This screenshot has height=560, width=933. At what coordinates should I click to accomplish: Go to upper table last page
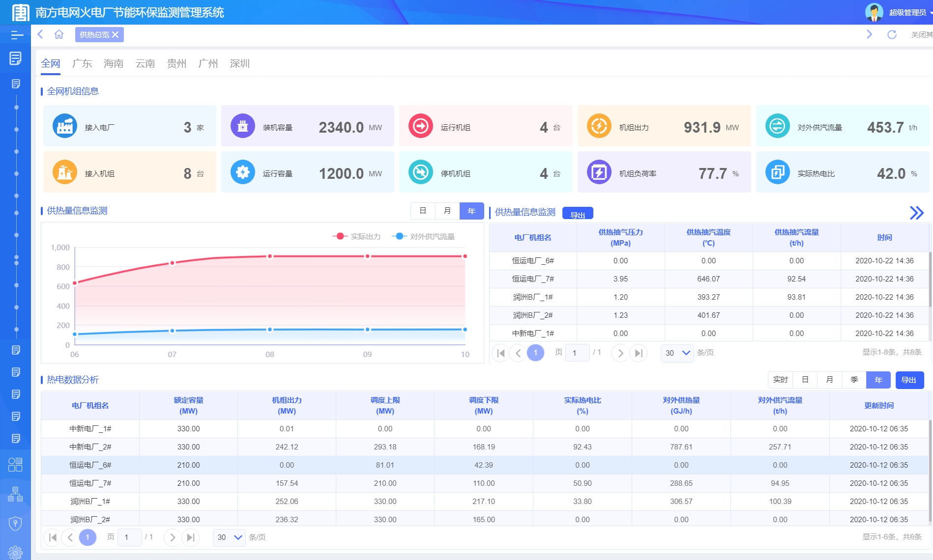coord(639,353)
